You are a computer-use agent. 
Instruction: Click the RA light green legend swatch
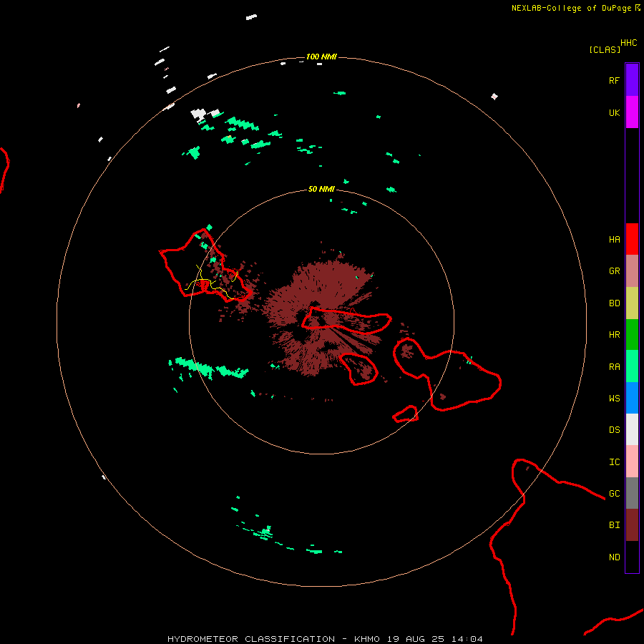click(632, 366)
